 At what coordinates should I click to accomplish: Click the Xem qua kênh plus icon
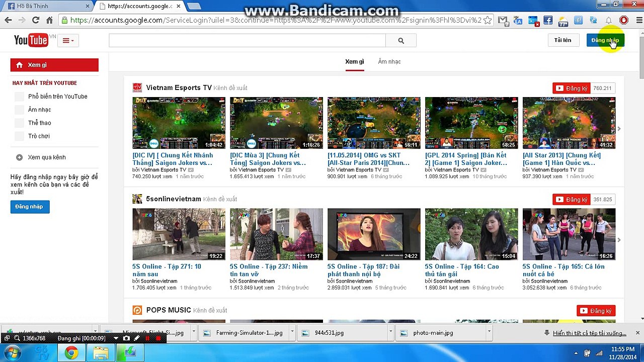coord(19,157)
